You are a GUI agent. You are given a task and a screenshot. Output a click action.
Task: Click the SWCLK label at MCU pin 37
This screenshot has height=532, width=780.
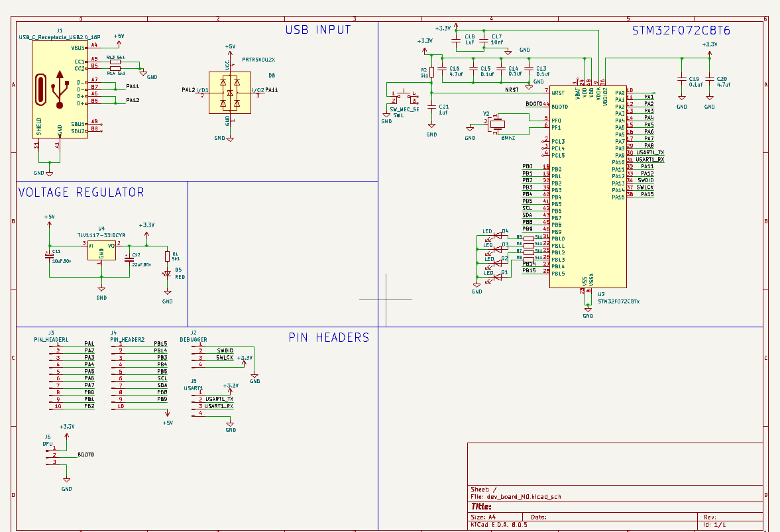(x=645, y=187)
